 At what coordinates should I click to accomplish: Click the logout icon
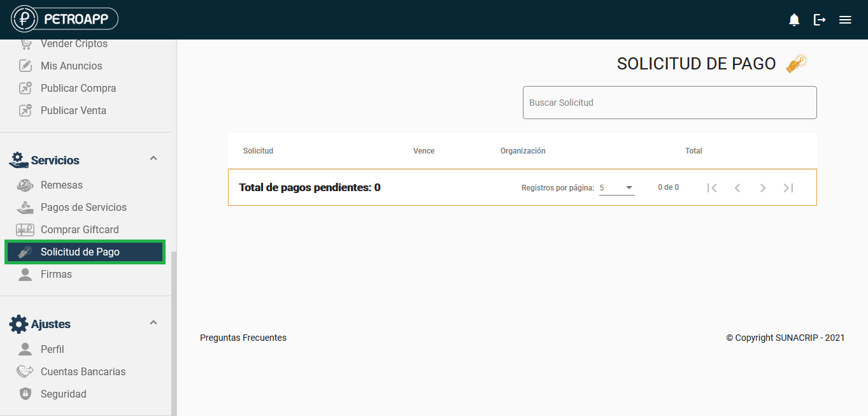click(820, 20)
